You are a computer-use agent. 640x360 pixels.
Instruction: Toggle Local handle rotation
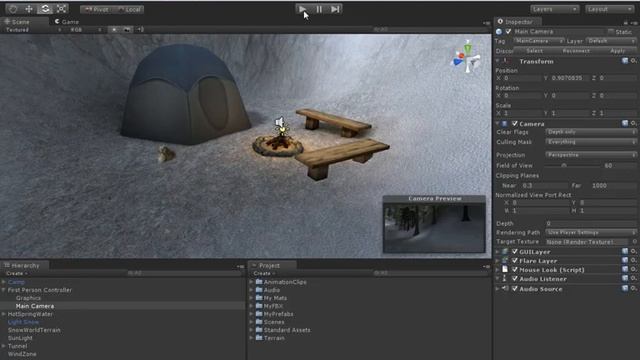(129, 9)
